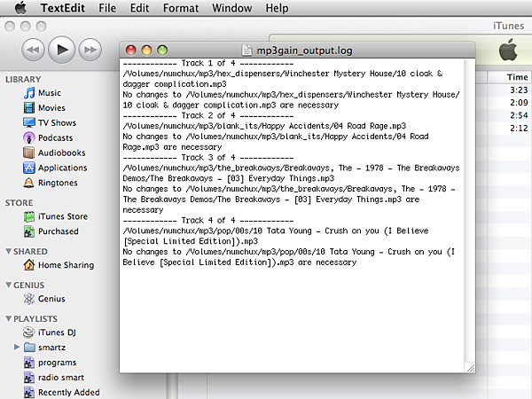Viewport: 532px width, 399px height.
Task: Open the Edit menu
Action: click(139, 8)
